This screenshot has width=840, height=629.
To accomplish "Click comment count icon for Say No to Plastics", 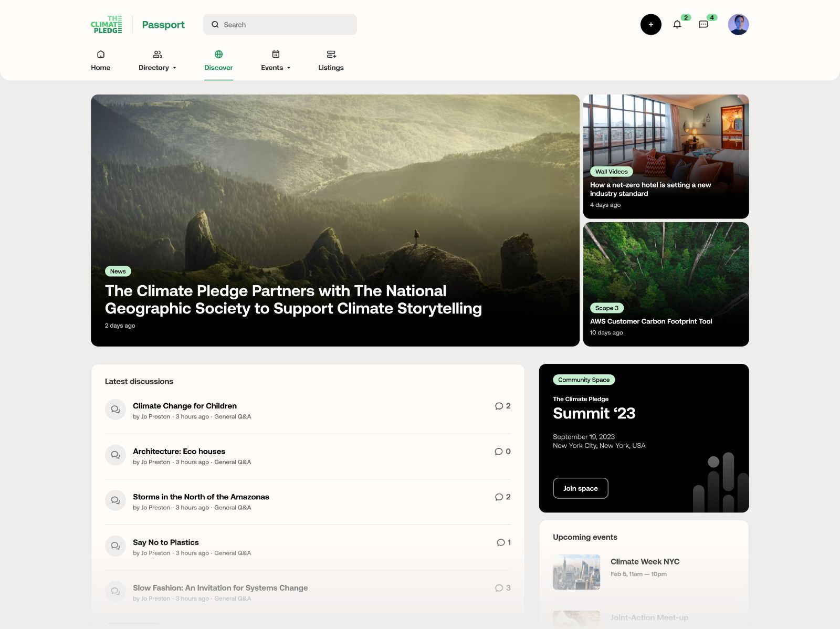I will (x=501, y=542).
